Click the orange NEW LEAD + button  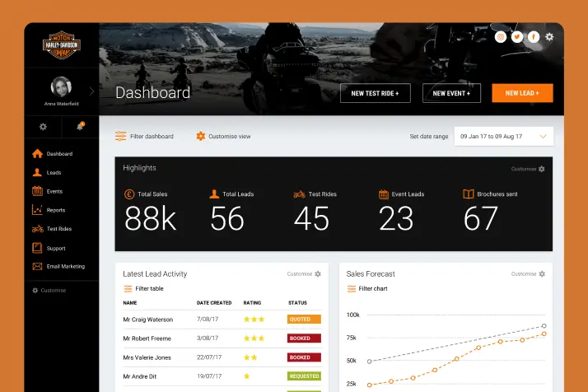pos(522,93)
